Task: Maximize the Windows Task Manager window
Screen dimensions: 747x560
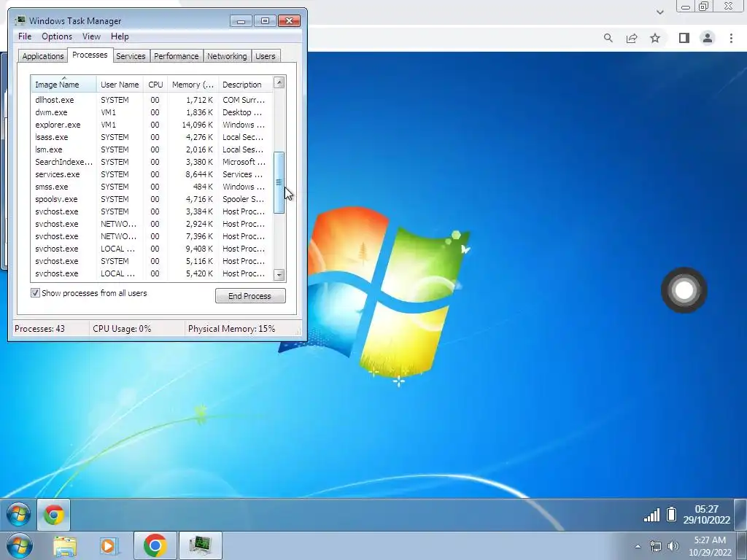Action: click(265, 21)
